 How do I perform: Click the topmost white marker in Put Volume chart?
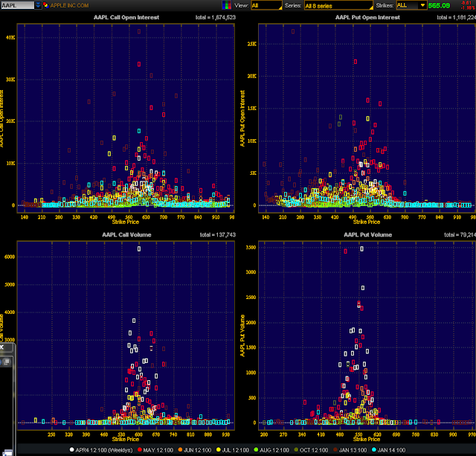pos(361,249)
